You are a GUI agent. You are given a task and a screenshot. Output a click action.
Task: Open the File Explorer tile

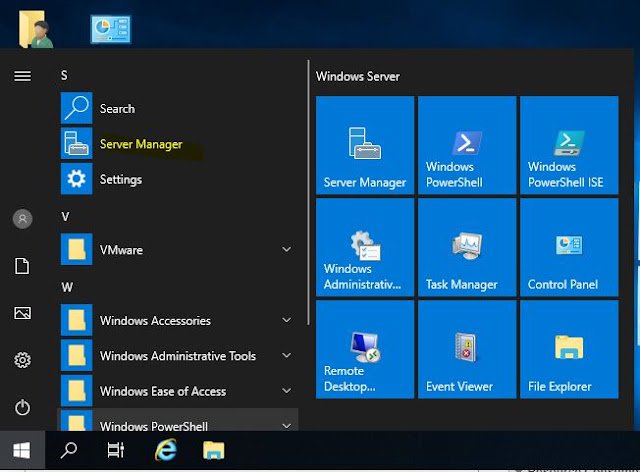(569, 349)
